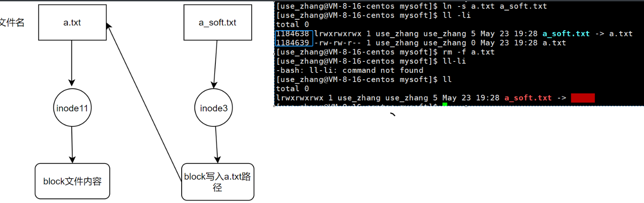644x203 pixels.
Task: Select the block写入a.txt路径 rounded box
Action: (x=218, y=182)
